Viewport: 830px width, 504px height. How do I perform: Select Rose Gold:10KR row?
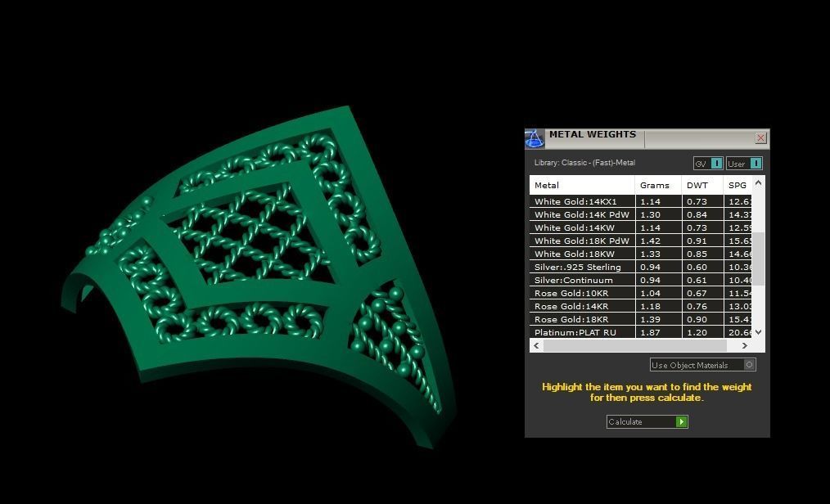[x=640, y=293]
